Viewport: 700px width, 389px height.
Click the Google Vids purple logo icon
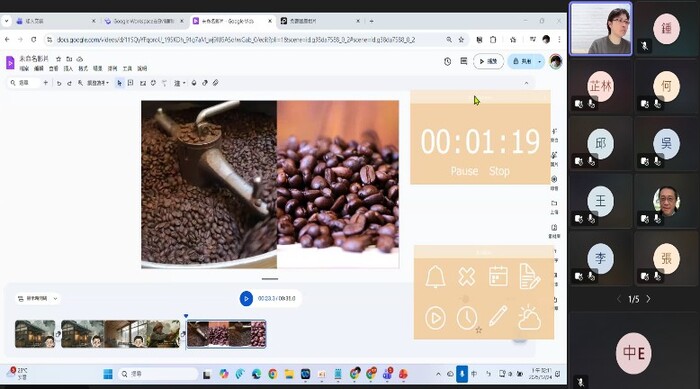(10, 63)
